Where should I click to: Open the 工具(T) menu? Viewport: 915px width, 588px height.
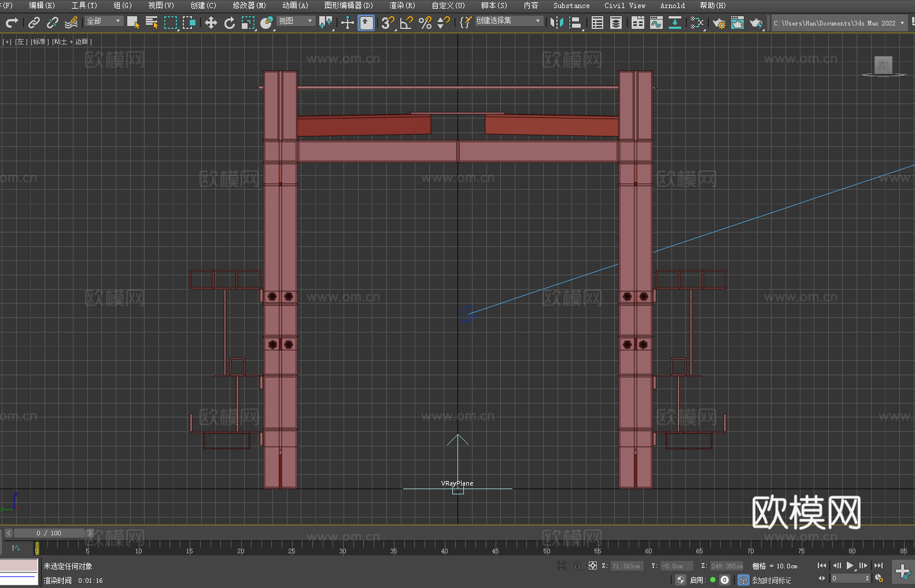(x=84, y=5)
